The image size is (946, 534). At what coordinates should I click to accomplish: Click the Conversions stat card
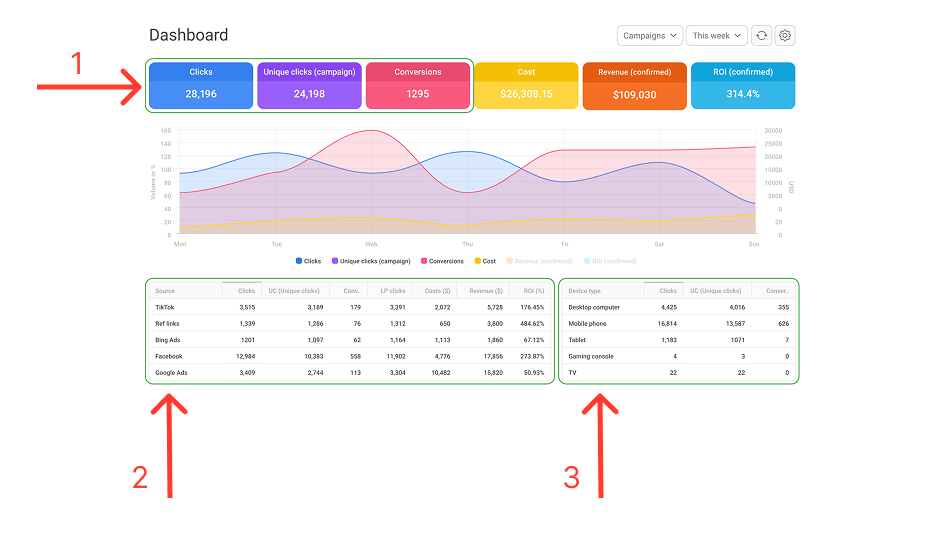[418, 86]
